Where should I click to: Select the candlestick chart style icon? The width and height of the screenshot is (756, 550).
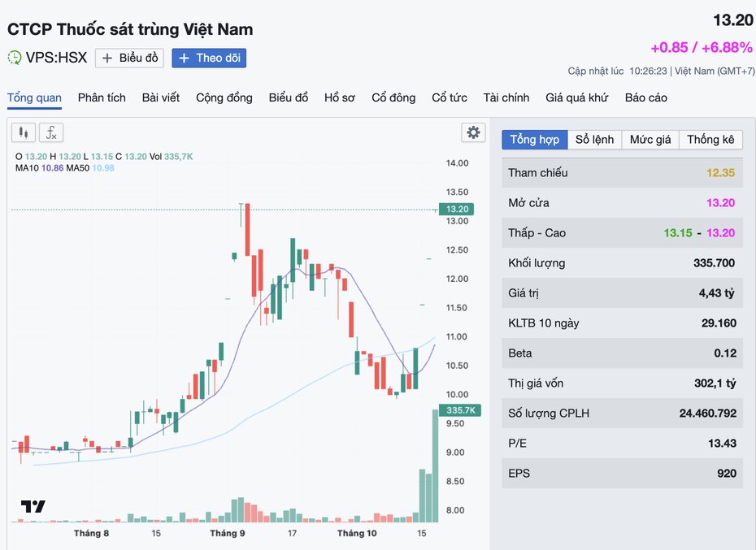pyautogui.click(x=23, y=132)
